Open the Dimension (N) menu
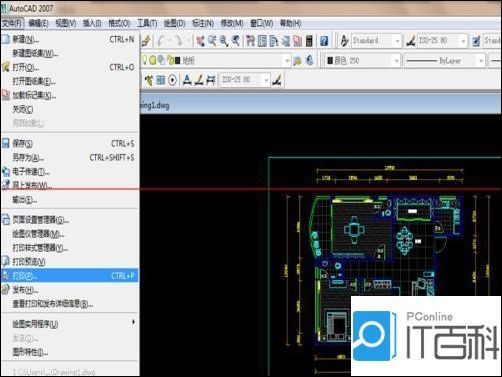Viewport: 502px width, 377px height. [x=203, y=23]
